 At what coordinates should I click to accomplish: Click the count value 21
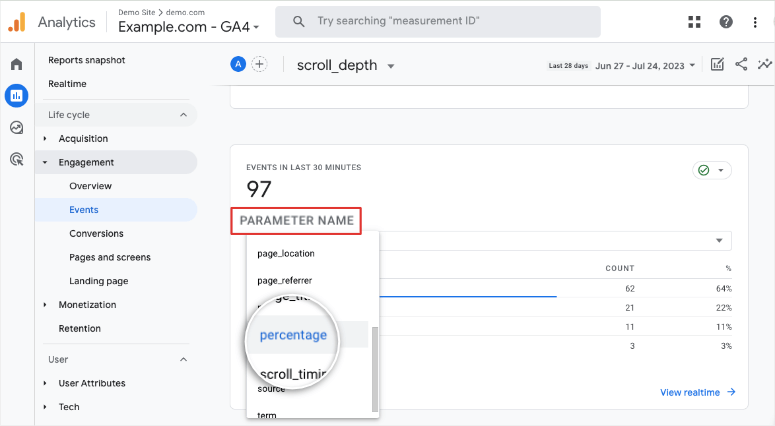(630, 308)
